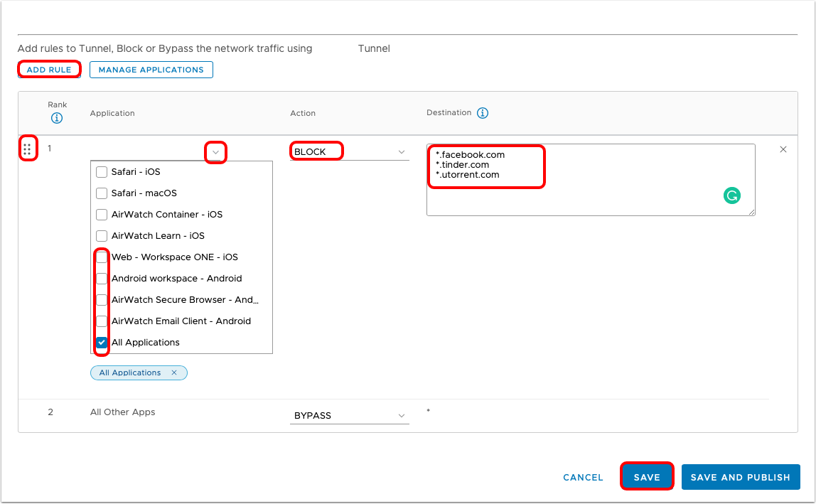The height and width of the screenshot is (504, 816).
Task: Click the CANCEL link
Action: 583,478
